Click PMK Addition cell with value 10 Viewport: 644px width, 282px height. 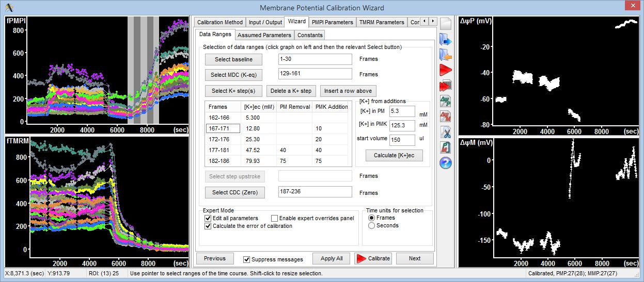point(331,128)
